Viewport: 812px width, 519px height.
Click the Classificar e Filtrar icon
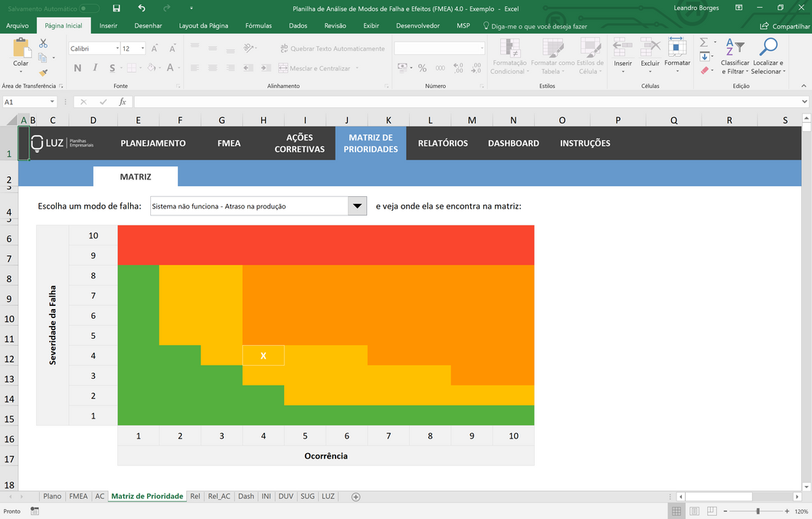734,48
